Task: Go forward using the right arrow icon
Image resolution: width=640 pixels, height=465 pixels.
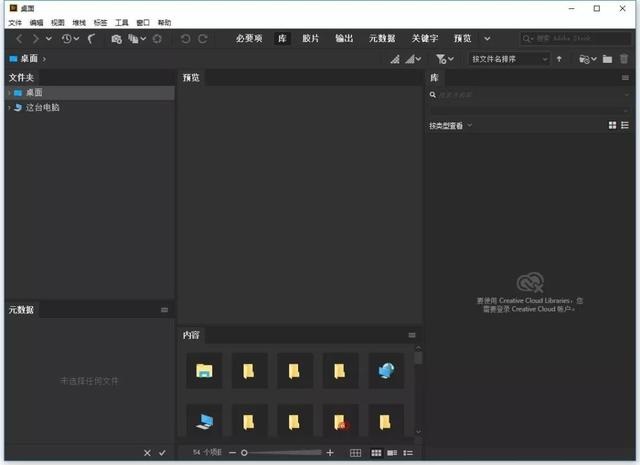Action: point(36,39)
